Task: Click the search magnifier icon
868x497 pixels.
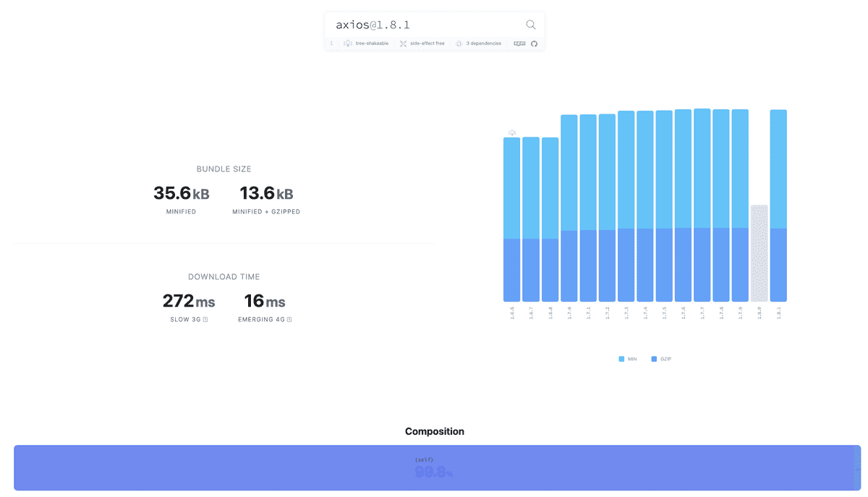Action: 531,25
